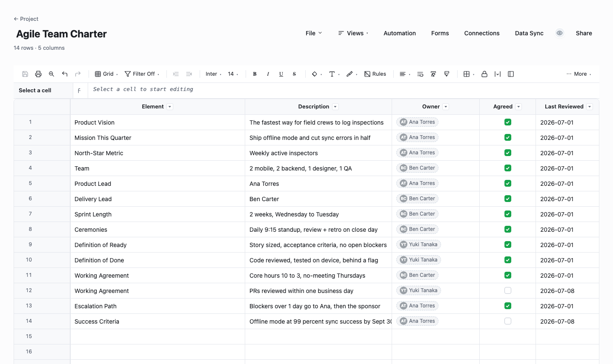Uncheck Agreed for Escalation Path
Viewport: 613px width, 364px height.
tap(508, 306)
